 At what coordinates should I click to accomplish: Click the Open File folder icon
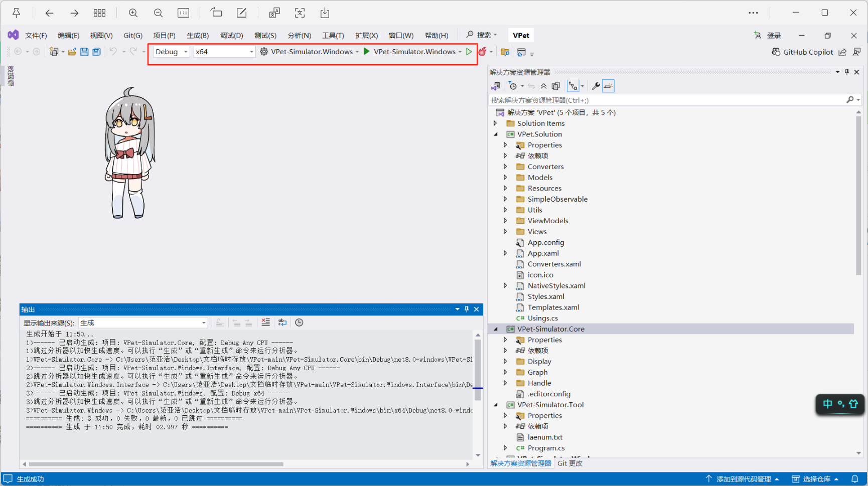72,52
